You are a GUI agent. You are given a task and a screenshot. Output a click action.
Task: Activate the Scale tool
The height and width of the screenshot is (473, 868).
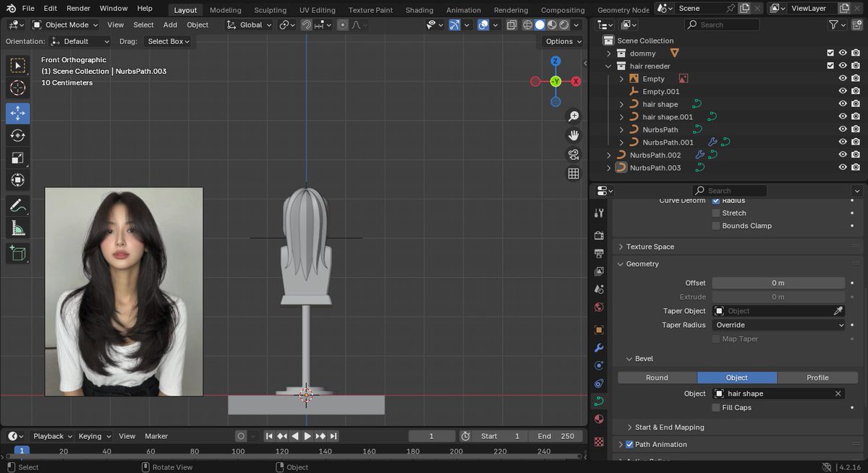point(18,158)
